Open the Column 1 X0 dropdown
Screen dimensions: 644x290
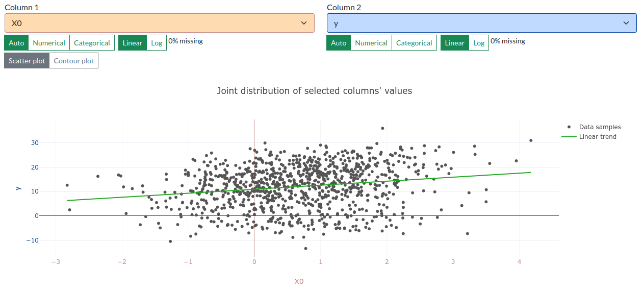click(x=160, y=23)
